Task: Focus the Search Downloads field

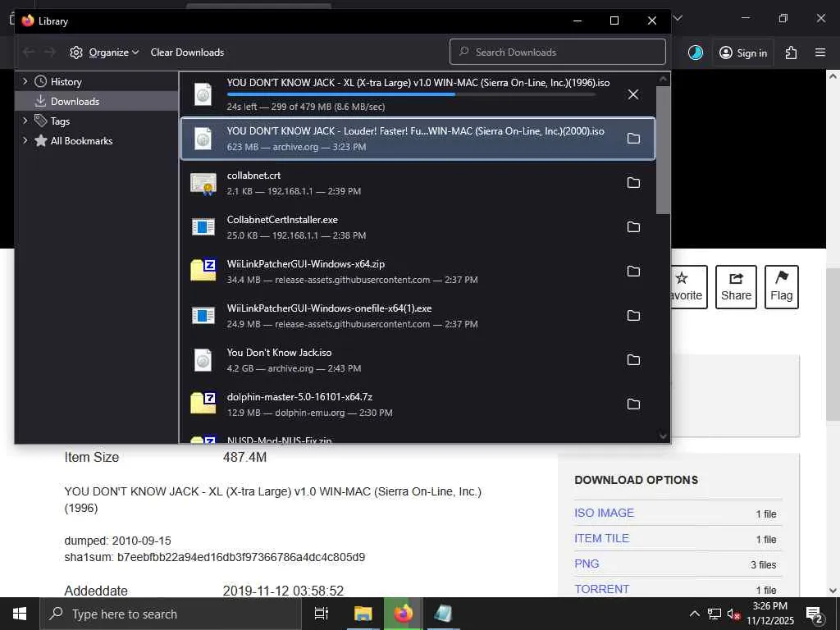Action: pos(558,52)
